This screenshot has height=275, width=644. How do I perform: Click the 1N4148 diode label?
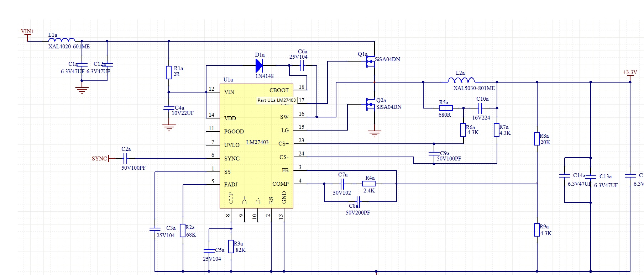(265, 76)
